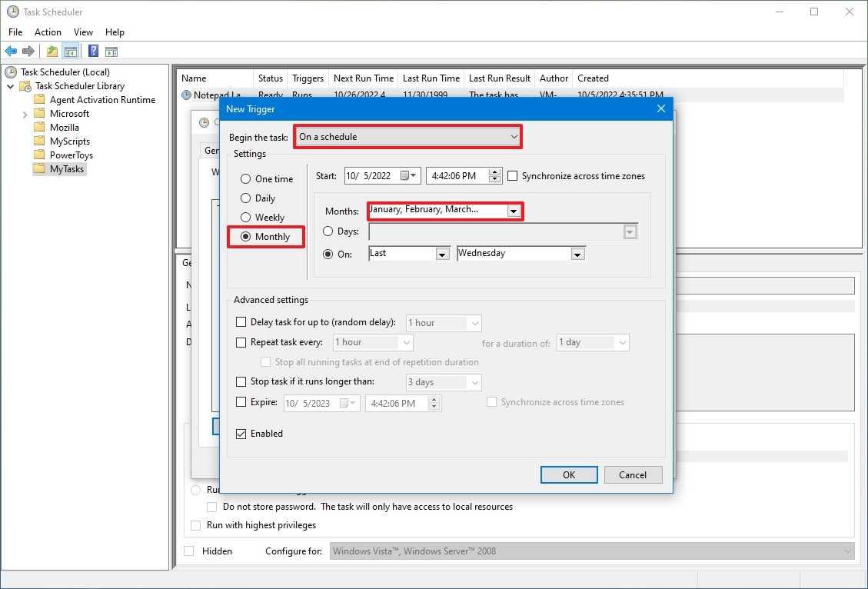Expand the Microsoft folder tree node

pos(25,114)
